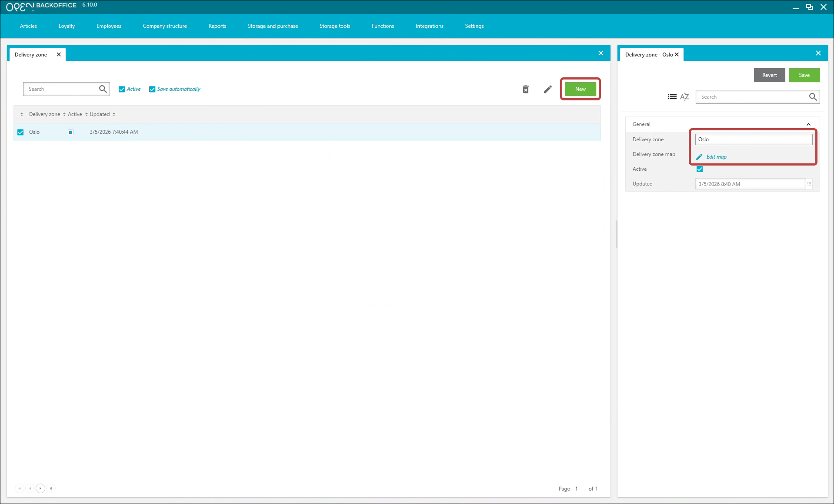This screenshot has width=834, height=504.
Task: Open the Loyalty menu
Action: point(67,26)
